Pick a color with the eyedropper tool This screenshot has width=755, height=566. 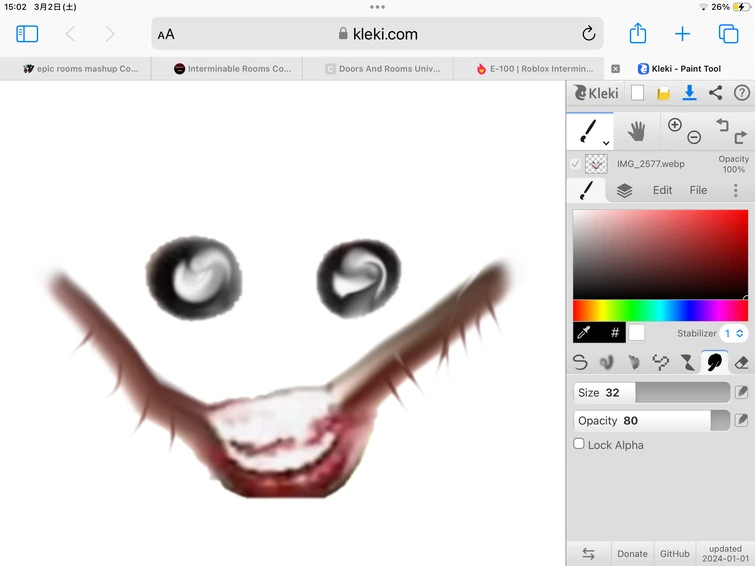coord(584,333)
